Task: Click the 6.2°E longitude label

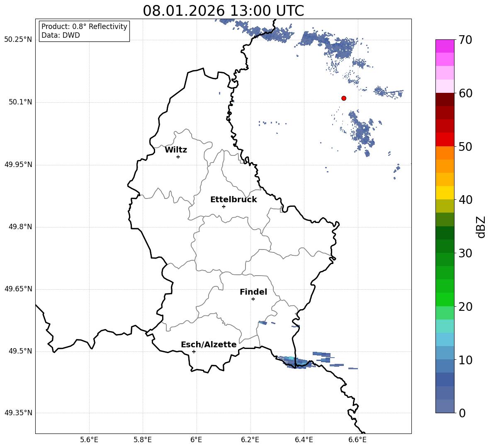Action: point(250,440)
